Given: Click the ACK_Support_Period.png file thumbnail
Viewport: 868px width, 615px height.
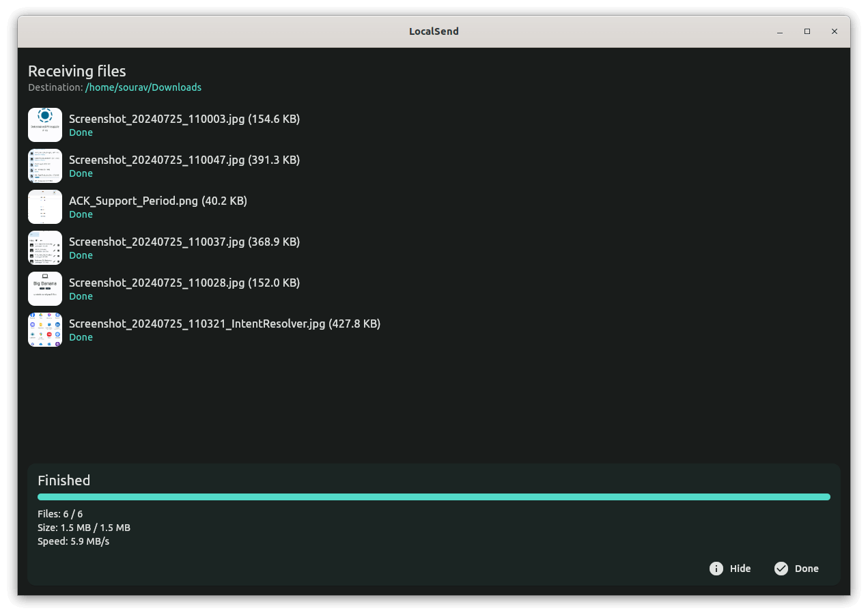Looking at the screenshot, I should pyautogui.click(x=44, y=207).
